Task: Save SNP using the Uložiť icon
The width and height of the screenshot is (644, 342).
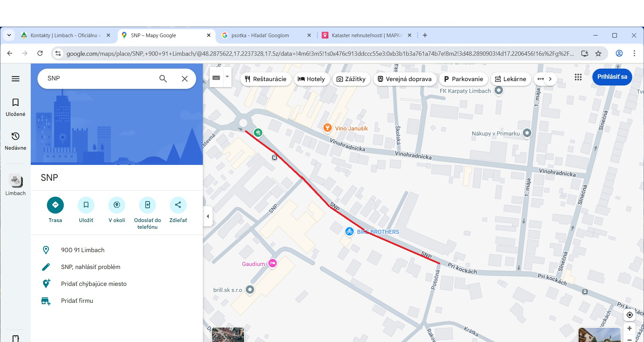Action: pyautogui.click(x=86, y=205)
